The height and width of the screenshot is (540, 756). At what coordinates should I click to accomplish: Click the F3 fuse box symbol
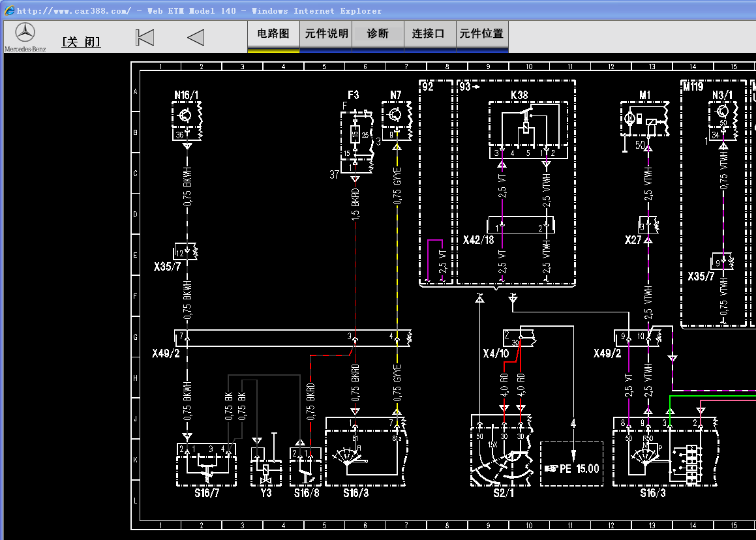tap(356, 135)
